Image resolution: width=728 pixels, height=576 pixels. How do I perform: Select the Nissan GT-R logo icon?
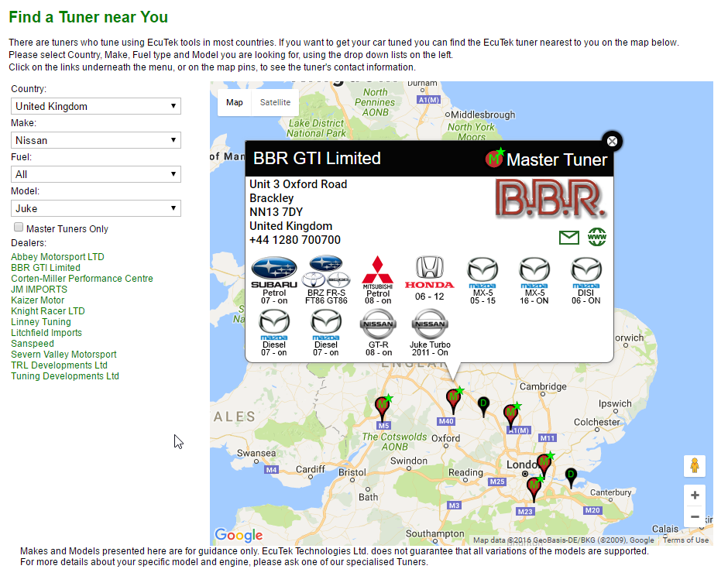pyautogui.click(x=378, y=324)
